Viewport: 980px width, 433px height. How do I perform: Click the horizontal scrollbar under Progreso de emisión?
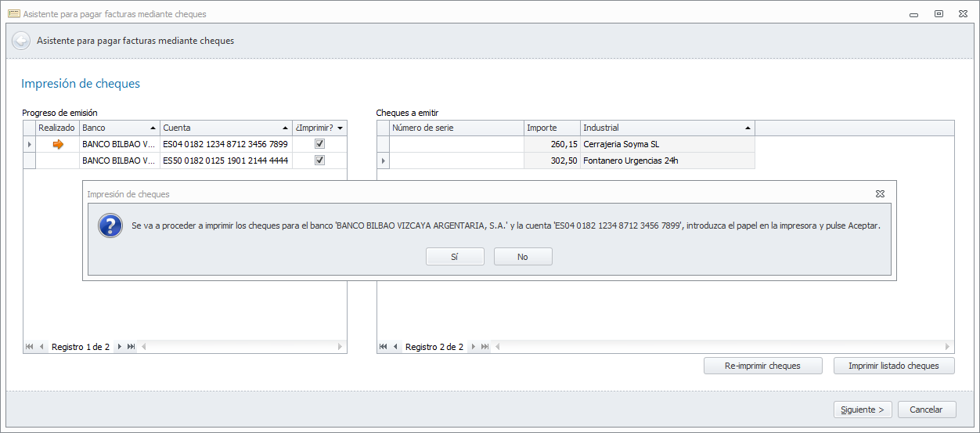(x=241, y=347)
